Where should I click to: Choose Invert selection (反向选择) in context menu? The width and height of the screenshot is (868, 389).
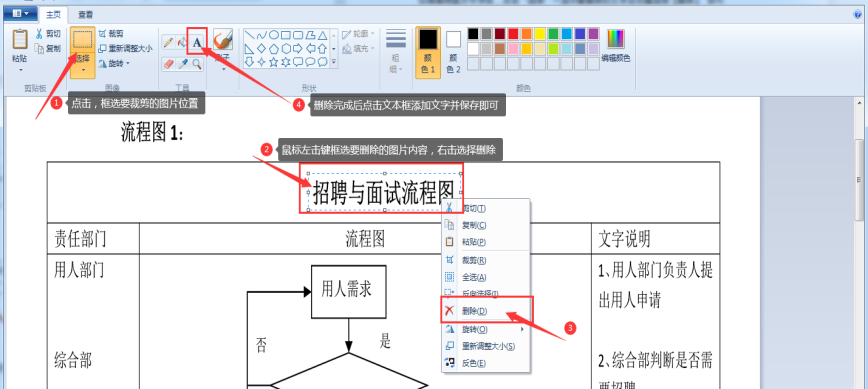[x=485, y=293]
